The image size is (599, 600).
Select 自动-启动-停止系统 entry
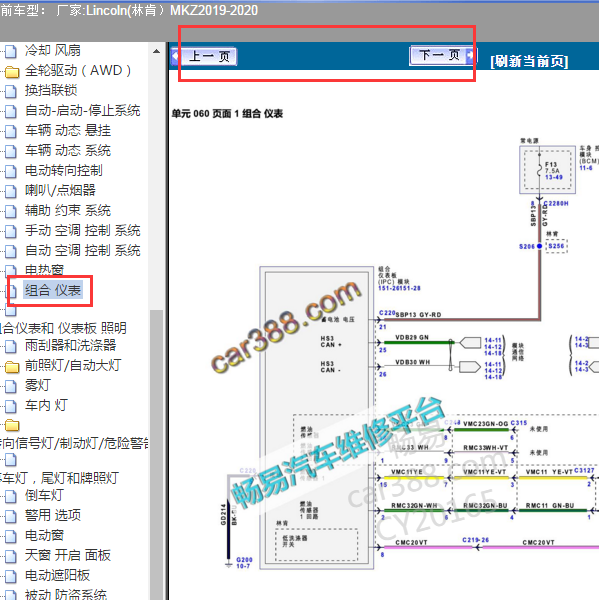click(x=82, y=111)
